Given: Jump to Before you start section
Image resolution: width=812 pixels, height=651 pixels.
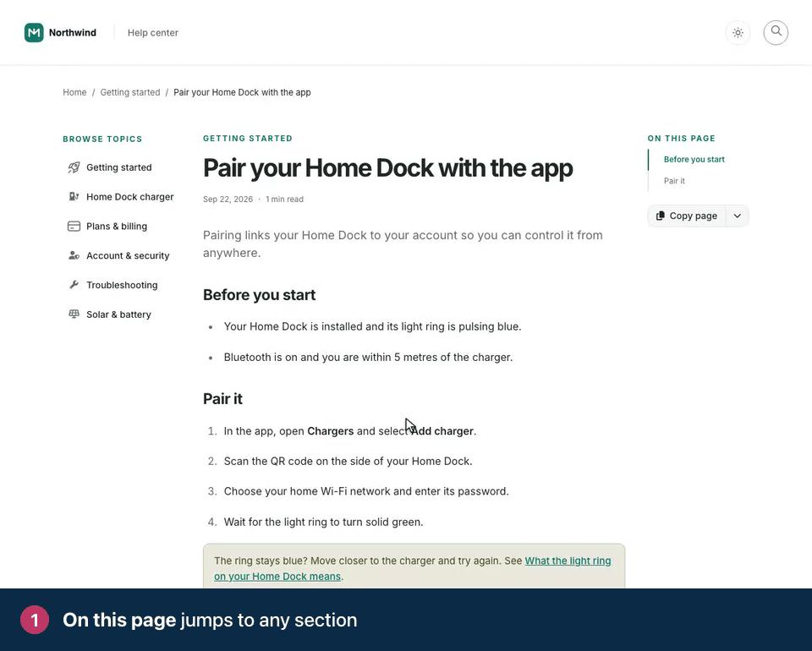Looking at the screenshot, I should (694, 160).
